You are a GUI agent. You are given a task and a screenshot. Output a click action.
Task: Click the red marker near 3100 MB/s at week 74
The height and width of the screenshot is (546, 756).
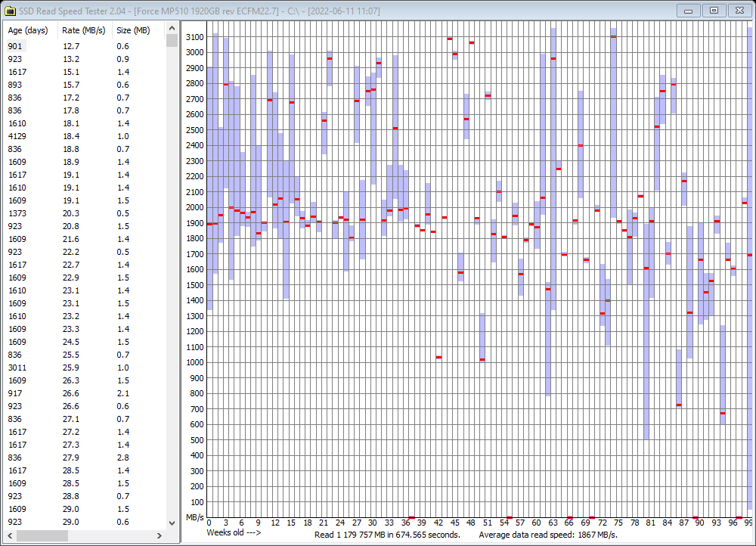point(613,36)
